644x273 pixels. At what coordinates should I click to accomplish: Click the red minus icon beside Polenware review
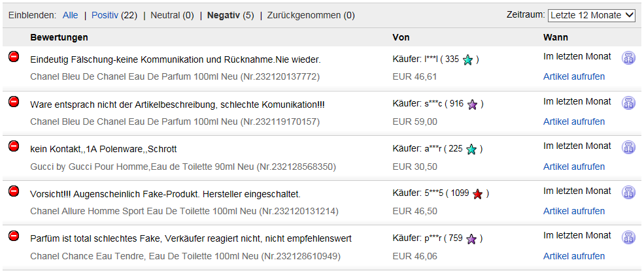click(14, 146)
